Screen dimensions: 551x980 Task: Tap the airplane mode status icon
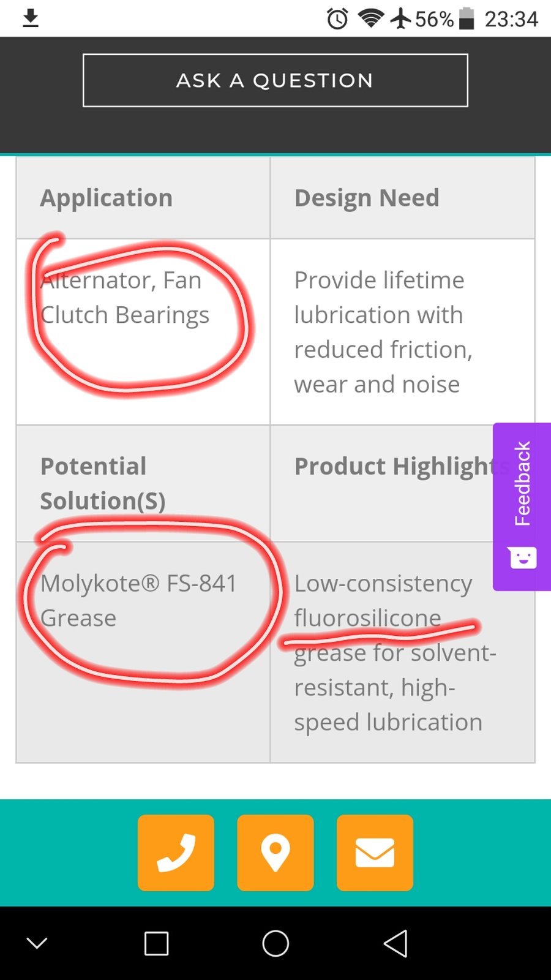(x=401, y=18)
